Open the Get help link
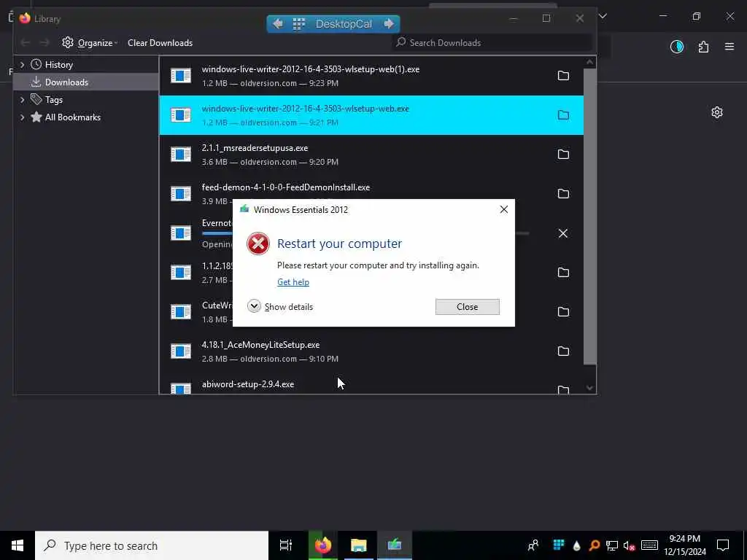The image size is (747, 560). pos(293,282)
